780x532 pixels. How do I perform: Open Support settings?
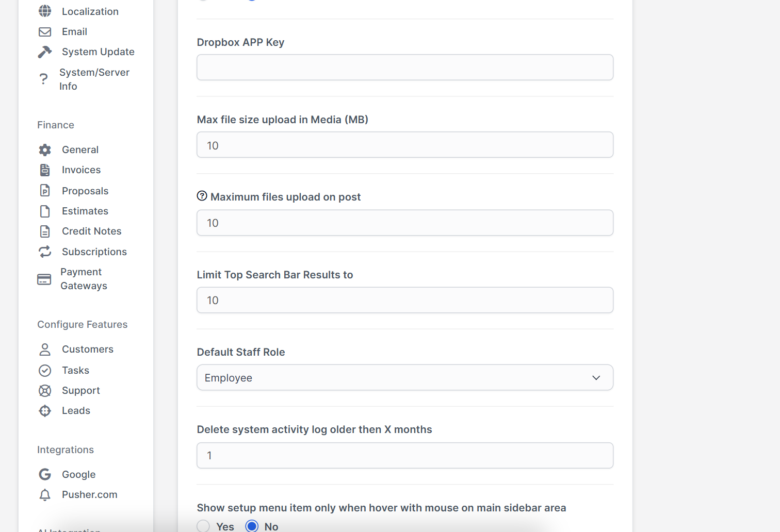[81, 391]
